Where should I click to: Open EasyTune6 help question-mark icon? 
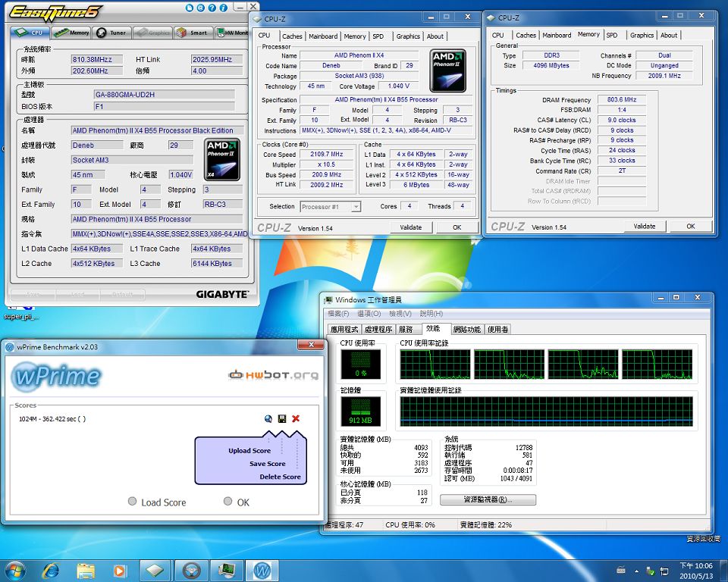point(212,8)
